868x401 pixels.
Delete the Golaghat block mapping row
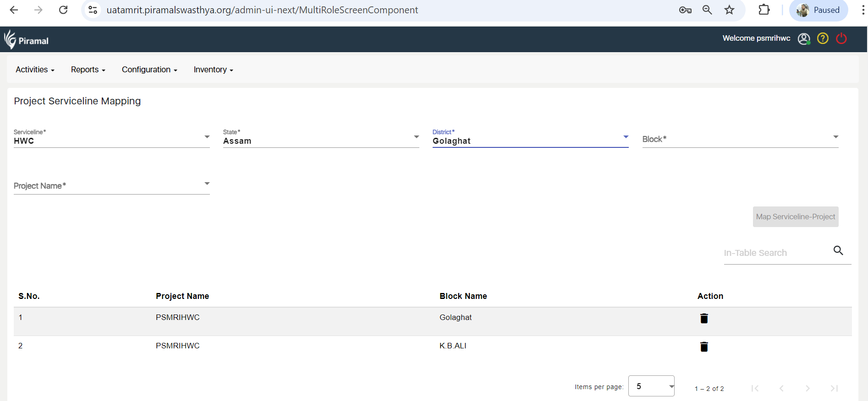(x=704, y=318)
